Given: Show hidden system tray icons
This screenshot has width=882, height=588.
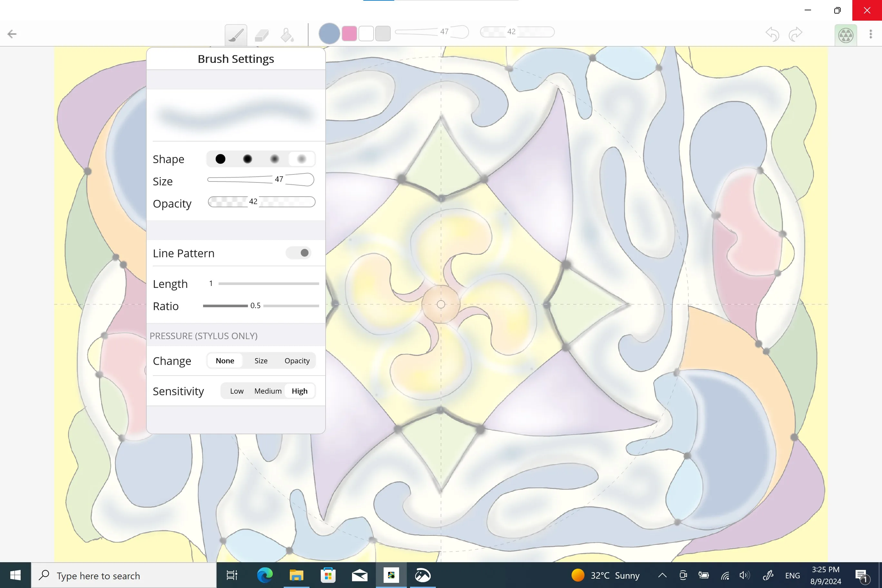Looking at the screenshot, I should coord(662,575).
